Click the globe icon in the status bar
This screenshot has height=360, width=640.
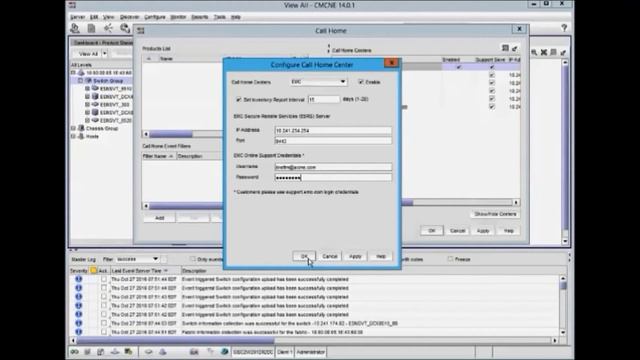click(x=224, y=351)
